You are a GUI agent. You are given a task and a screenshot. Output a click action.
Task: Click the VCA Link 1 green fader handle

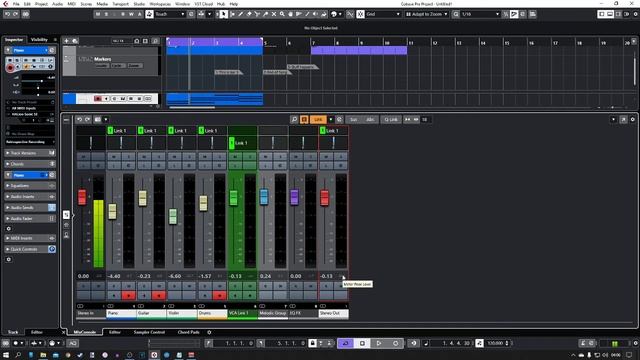[x=233, y=198]
